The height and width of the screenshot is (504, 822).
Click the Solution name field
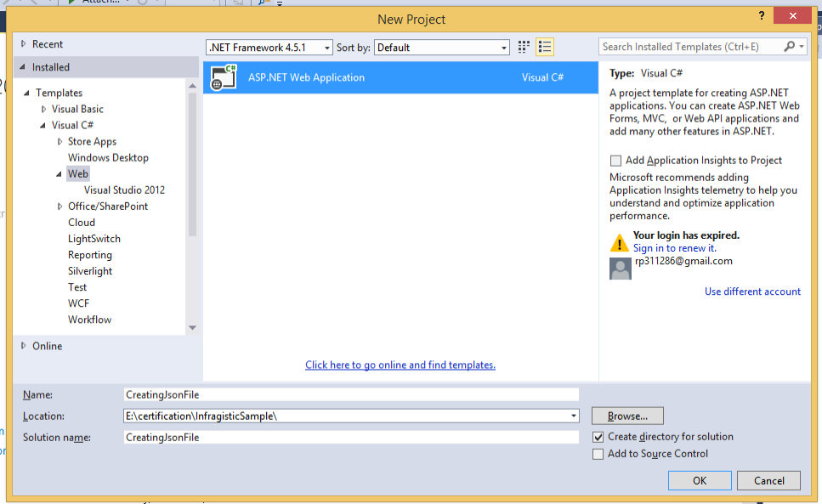coord(351,437)
